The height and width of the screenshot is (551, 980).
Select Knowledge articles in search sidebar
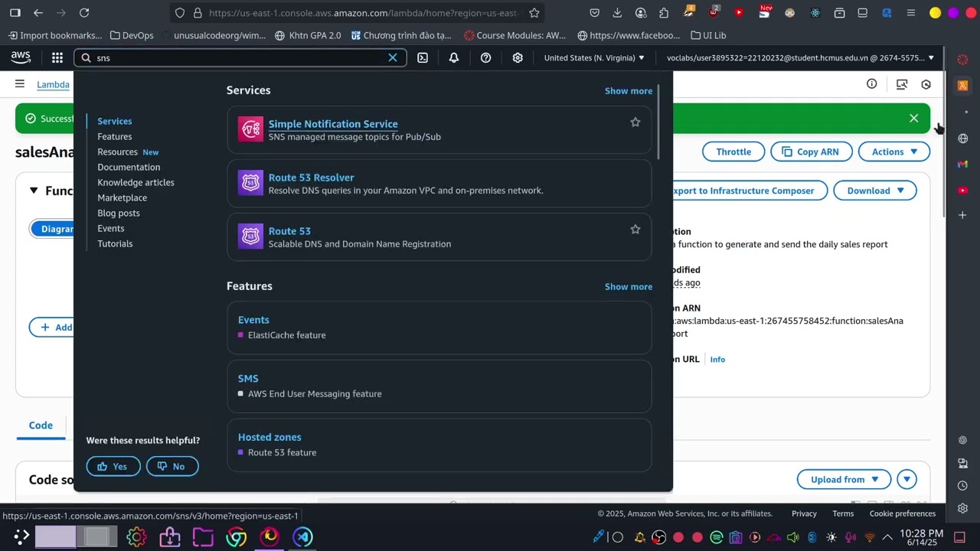pos(136,182)
